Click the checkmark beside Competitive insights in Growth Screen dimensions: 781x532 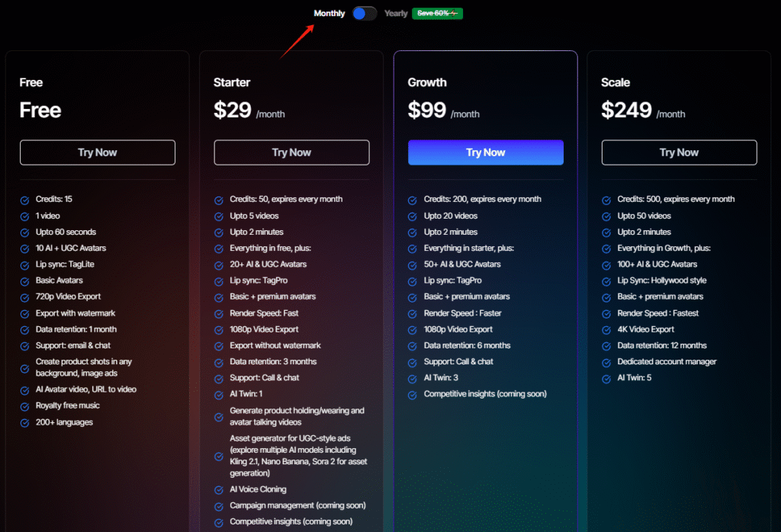coord(411,394)
